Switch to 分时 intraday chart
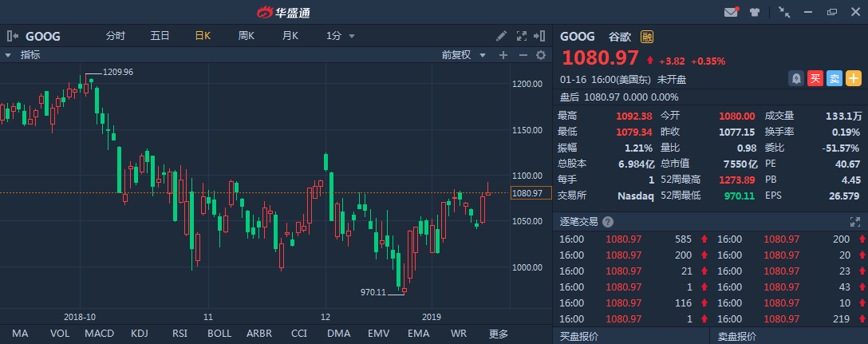 [116, 36]
